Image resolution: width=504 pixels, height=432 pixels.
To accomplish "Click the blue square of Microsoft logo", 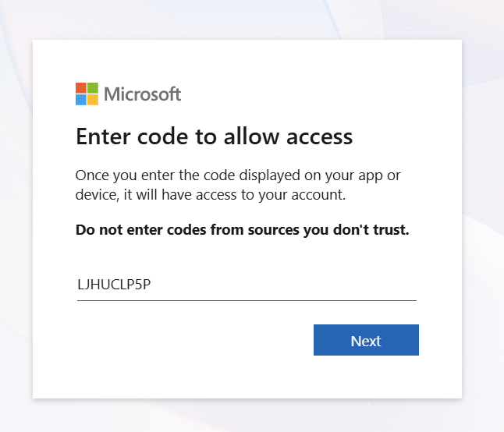I will click(81, 99).
